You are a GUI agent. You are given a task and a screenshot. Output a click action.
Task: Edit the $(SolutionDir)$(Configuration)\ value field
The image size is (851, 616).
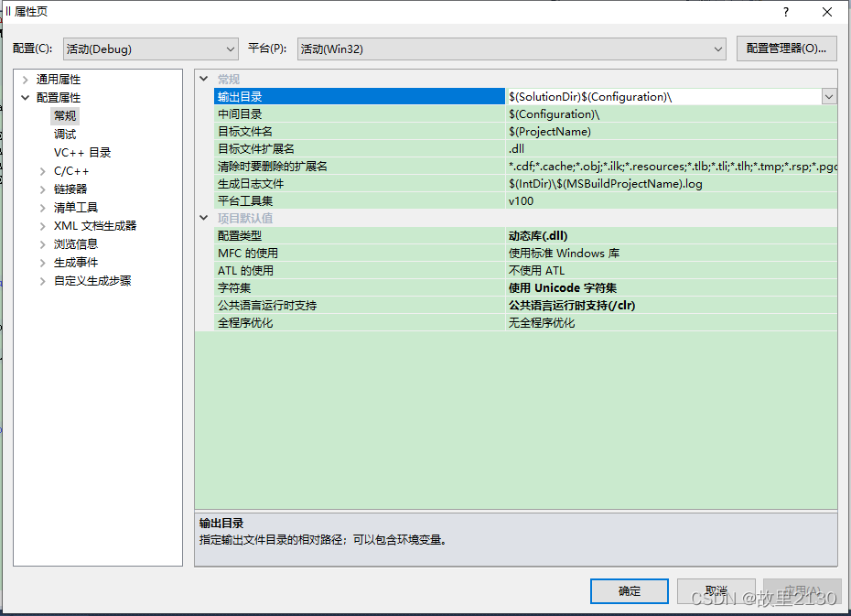[x=663, y=97]
